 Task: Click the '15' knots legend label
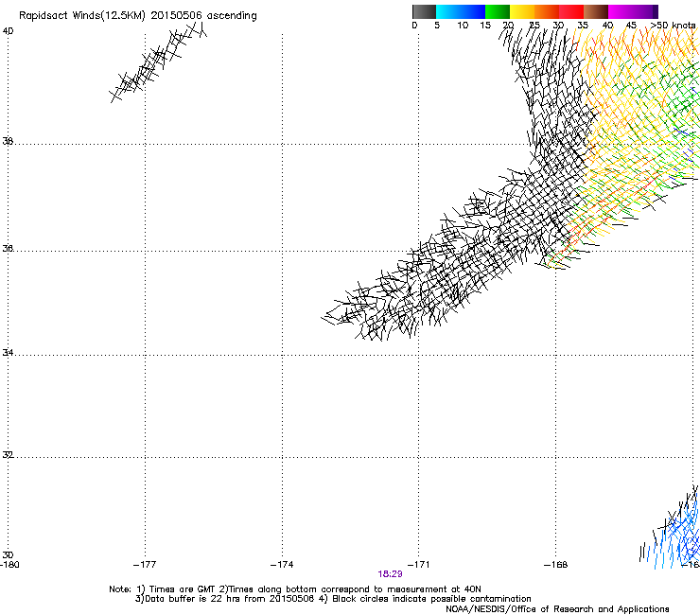pyautogui.click(x=485, y=26)
